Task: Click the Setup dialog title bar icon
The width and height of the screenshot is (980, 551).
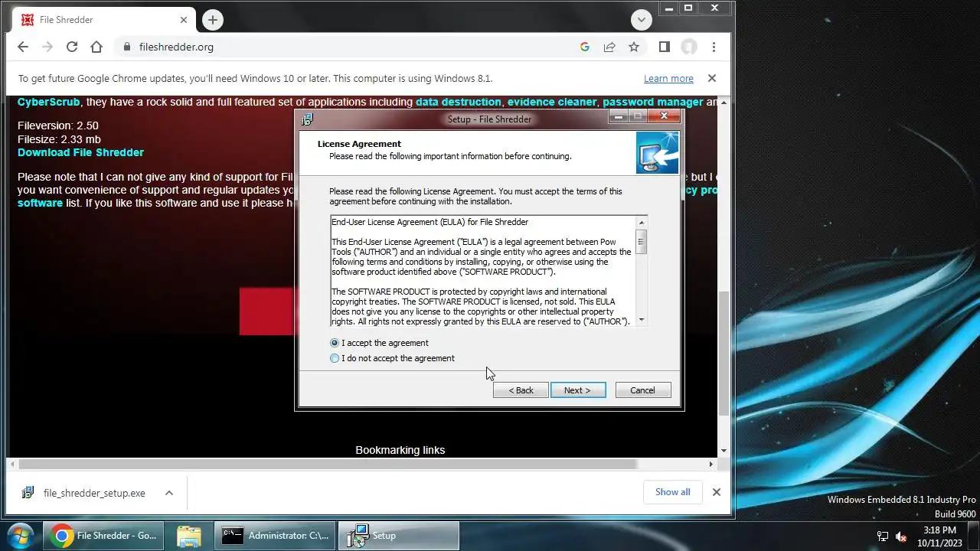Action: tap(308, 119)
